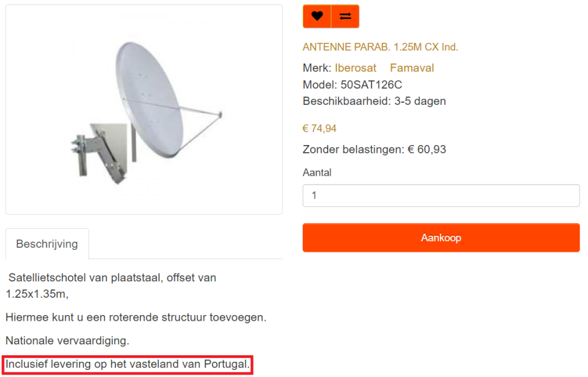Click the roterende structuur toevoegen sentence
588x377 pixels.
click(135, 317)
